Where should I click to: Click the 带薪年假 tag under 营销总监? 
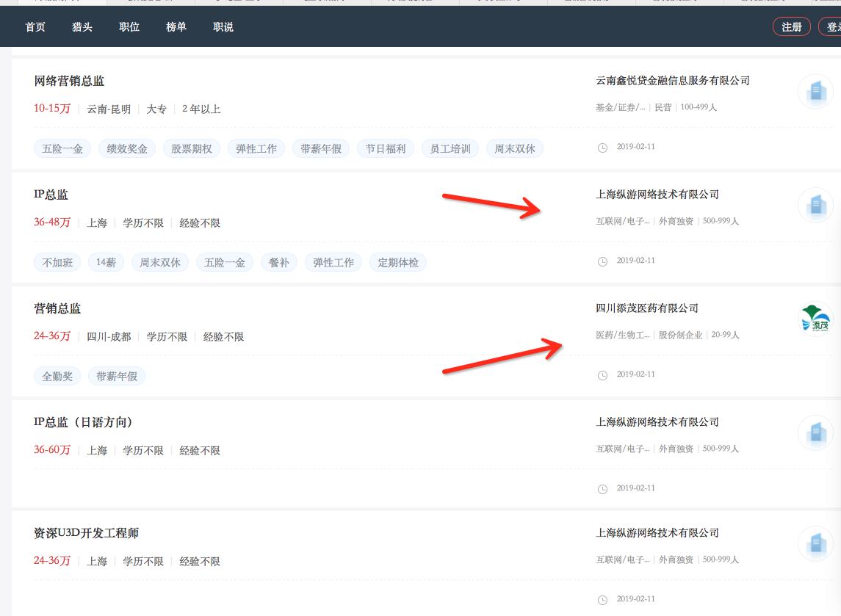(117, 375)
